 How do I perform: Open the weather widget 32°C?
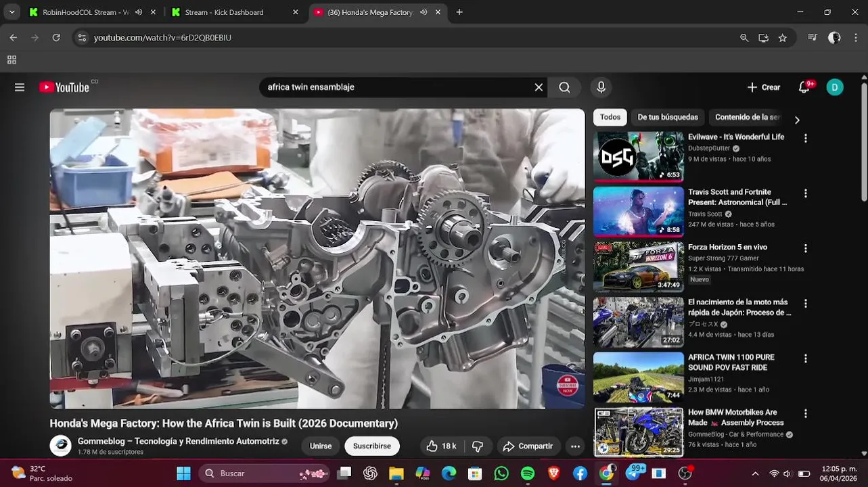click(x=42, y=473)
